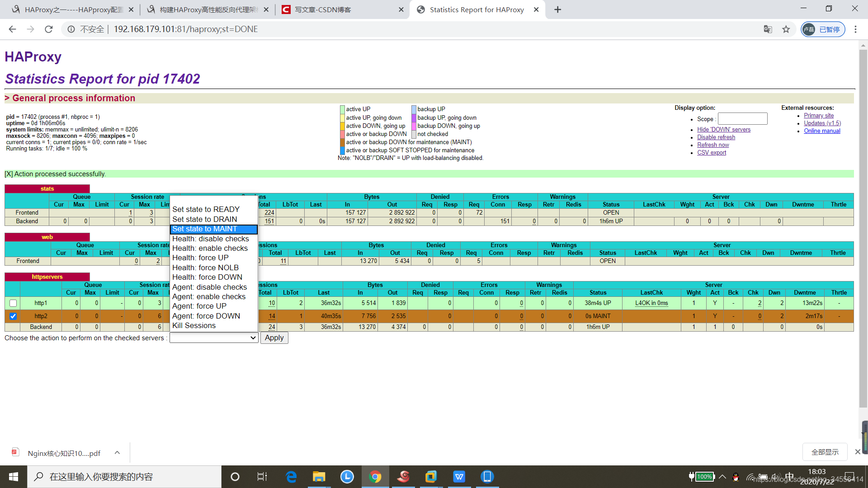Viewport: 868px width, 488px height.
Task: Select the Kill Sessions menu entry
Action: point(193,325)
